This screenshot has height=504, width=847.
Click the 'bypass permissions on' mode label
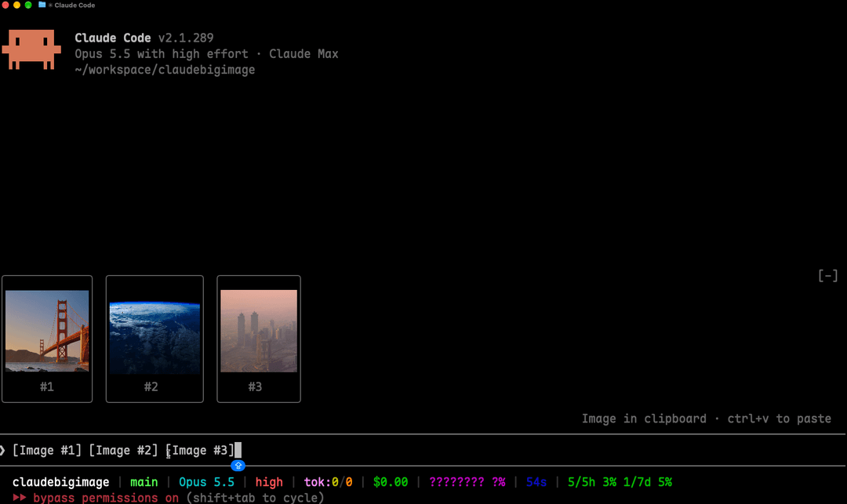click(x=106, y=498)
